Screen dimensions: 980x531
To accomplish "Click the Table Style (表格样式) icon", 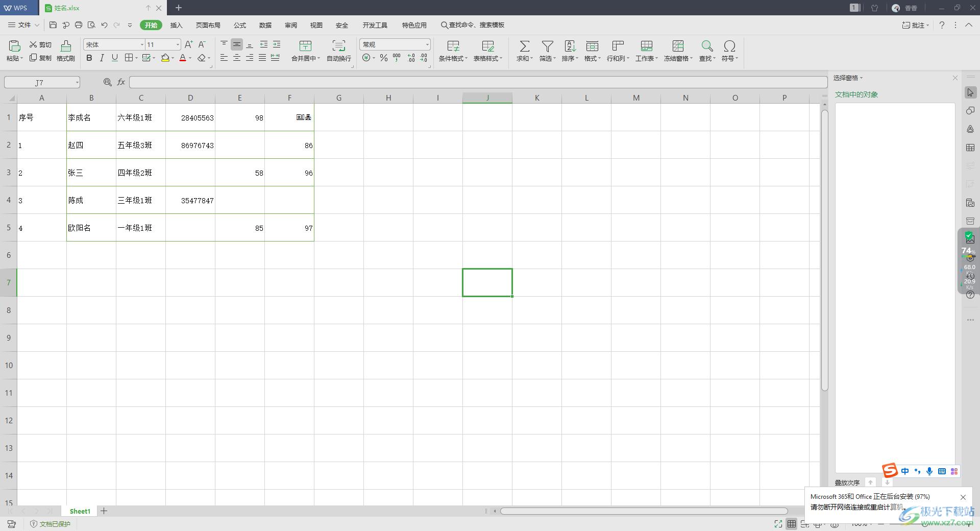I will [487, 46].
